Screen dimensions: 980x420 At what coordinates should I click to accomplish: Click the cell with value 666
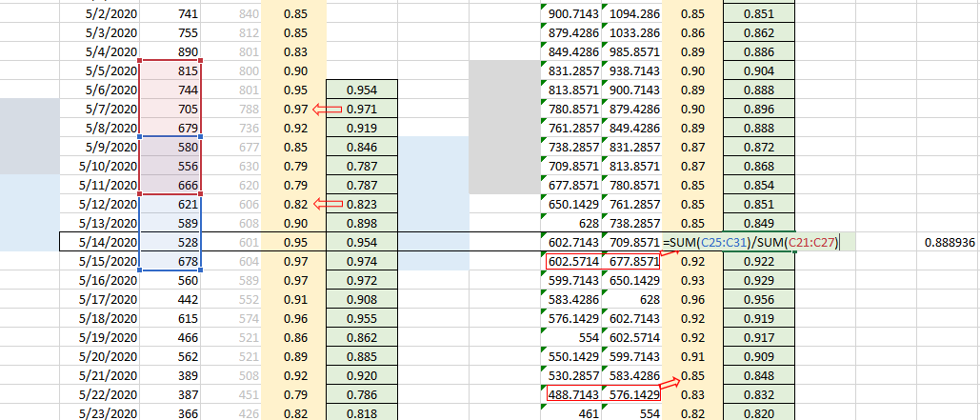pos(170,185)
